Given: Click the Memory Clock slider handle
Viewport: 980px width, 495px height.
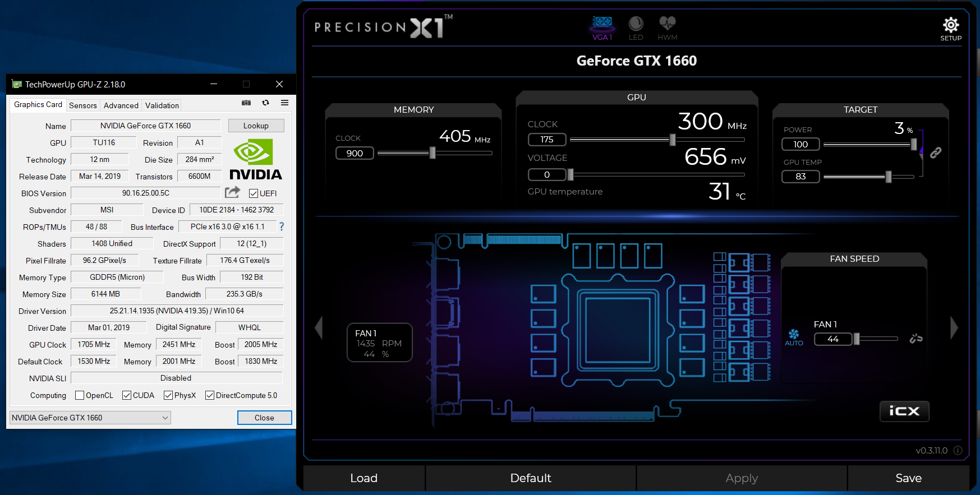Looking at the screenshot, I should (x=433, y=152).
